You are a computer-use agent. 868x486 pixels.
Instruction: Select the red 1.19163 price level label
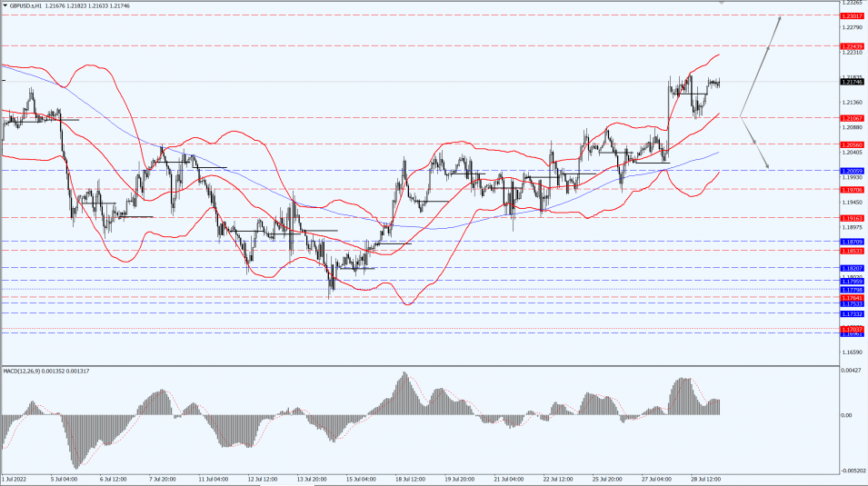(852, 218)
